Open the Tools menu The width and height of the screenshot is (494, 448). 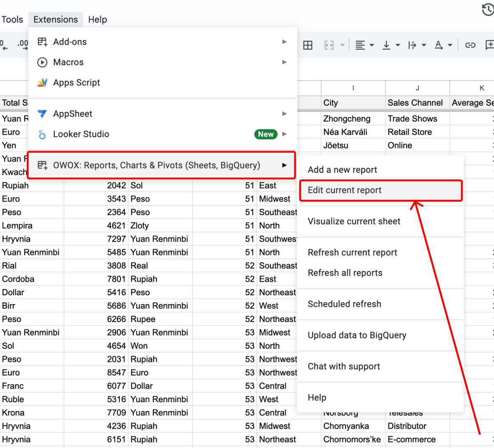[12, 20]
